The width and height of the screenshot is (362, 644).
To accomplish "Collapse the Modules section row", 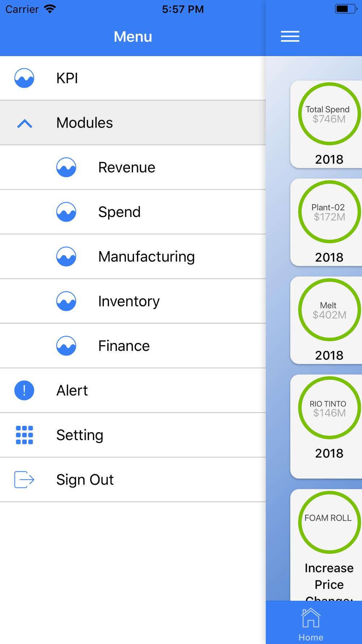I will 133,123.
